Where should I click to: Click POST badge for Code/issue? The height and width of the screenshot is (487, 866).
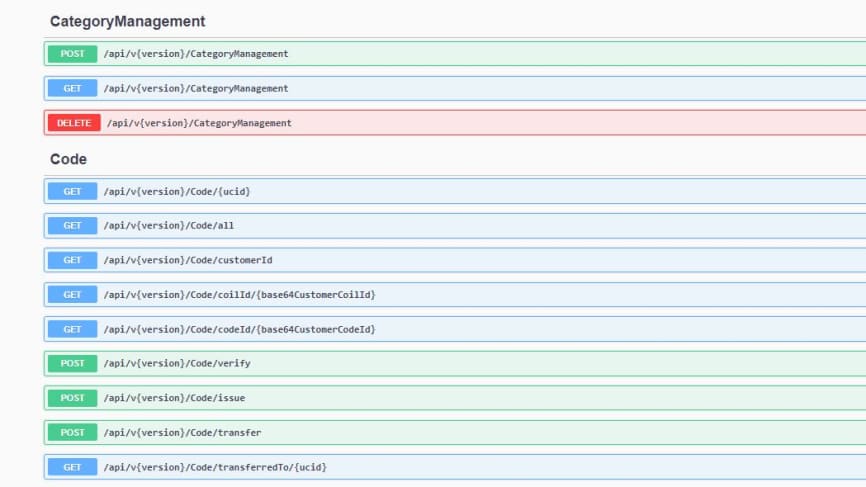(x=72, y=398)
